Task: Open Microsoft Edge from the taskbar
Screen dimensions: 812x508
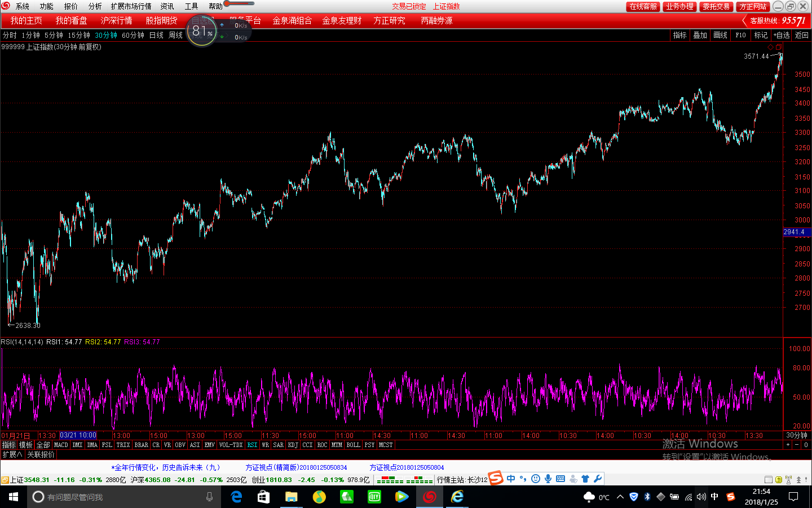Action: (237, 497)
